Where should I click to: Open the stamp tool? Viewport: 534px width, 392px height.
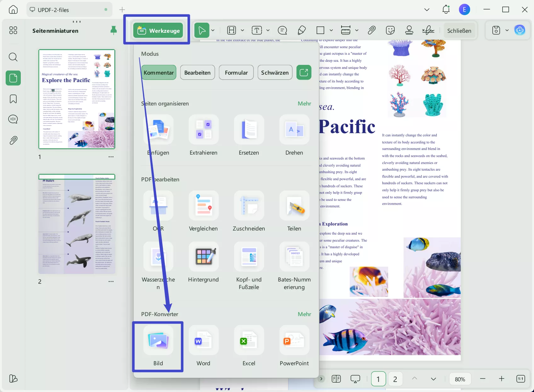409,30
